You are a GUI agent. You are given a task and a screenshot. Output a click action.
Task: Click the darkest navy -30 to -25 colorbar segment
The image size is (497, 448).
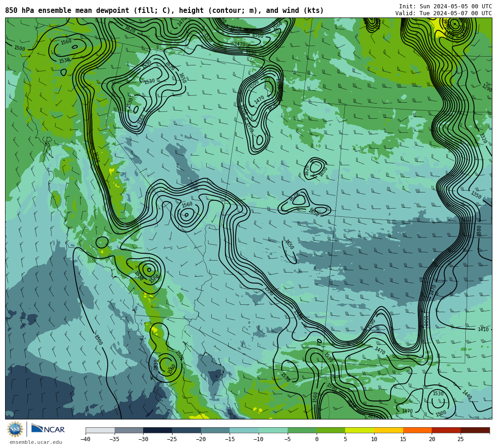[x=158, y=430]
